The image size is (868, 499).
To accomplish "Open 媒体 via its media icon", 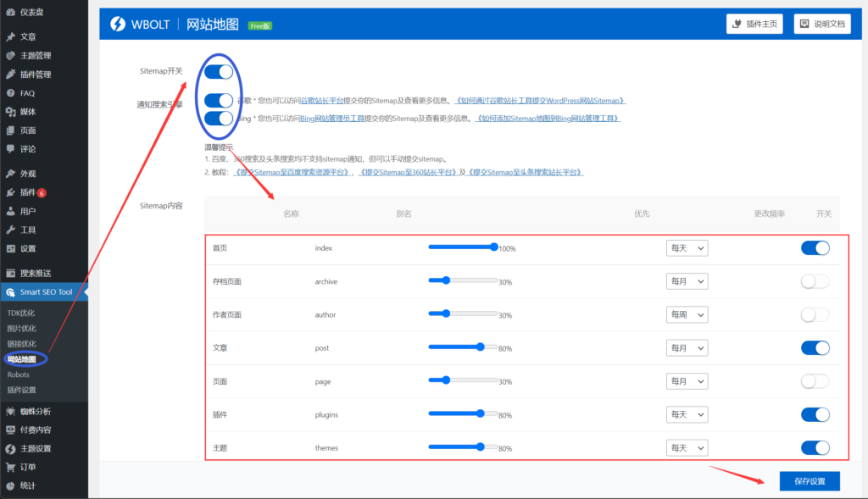I will [10, 112].
